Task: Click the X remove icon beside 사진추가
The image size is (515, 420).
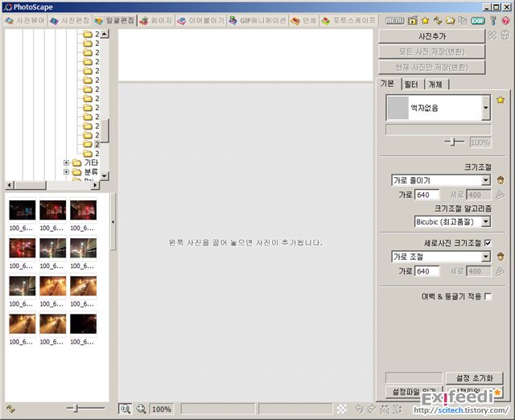Action: [492, 35]
